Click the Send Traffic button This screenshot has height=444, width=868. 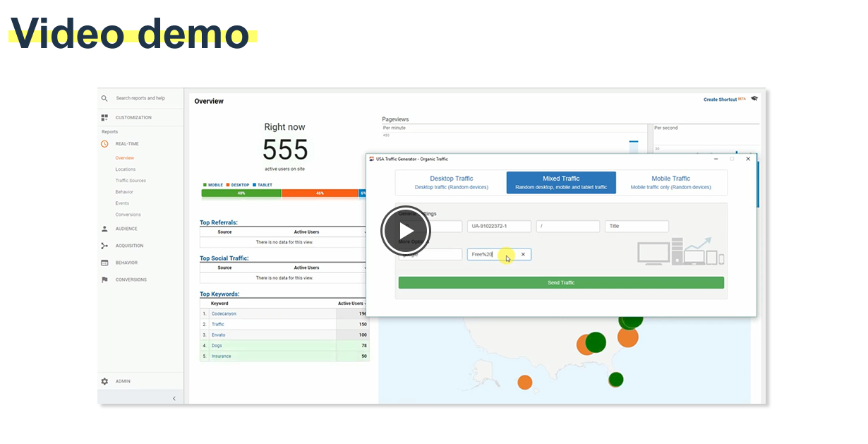(x=561, y=282)
